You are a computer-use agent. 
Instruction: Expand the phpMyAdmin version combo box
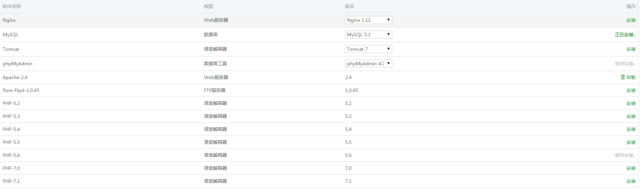(x=368, y=63)
